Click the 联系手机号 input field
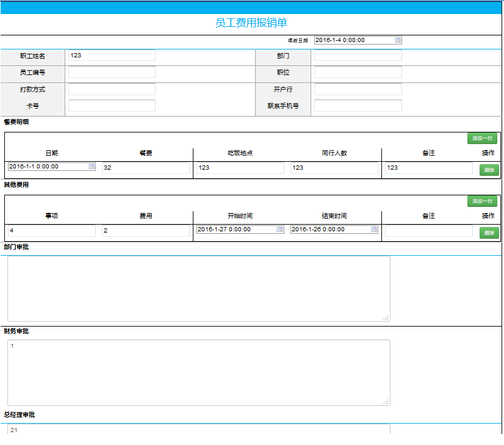504x445 pixels. click(358, 106)
